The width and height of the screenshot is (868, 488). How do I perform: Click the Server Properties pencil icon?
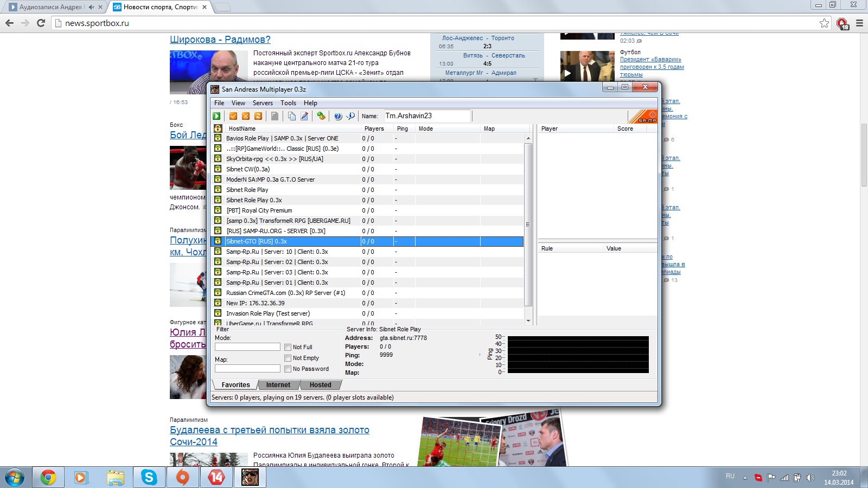click(304, 116)
